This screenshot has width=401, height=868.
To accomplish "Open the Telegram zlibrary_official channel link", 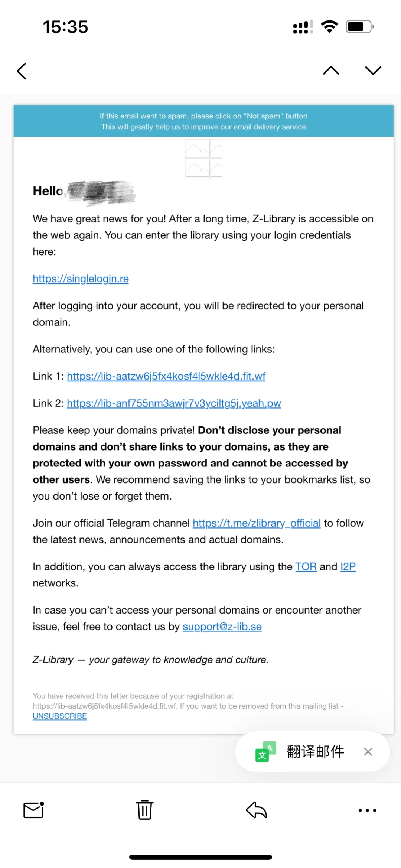I will click(x=257, y=523).
